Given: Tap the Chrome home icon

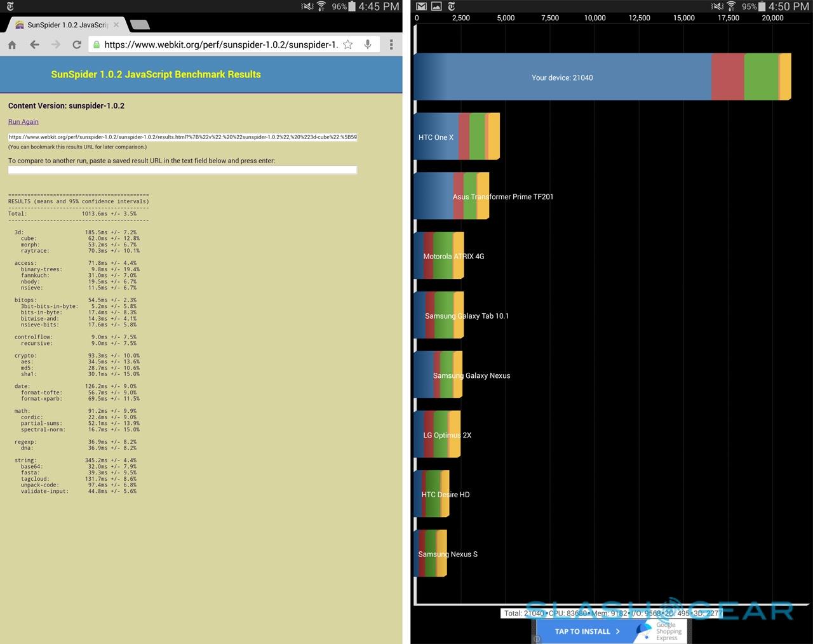Looking at the screenshot, I should [x=12, y=44].
